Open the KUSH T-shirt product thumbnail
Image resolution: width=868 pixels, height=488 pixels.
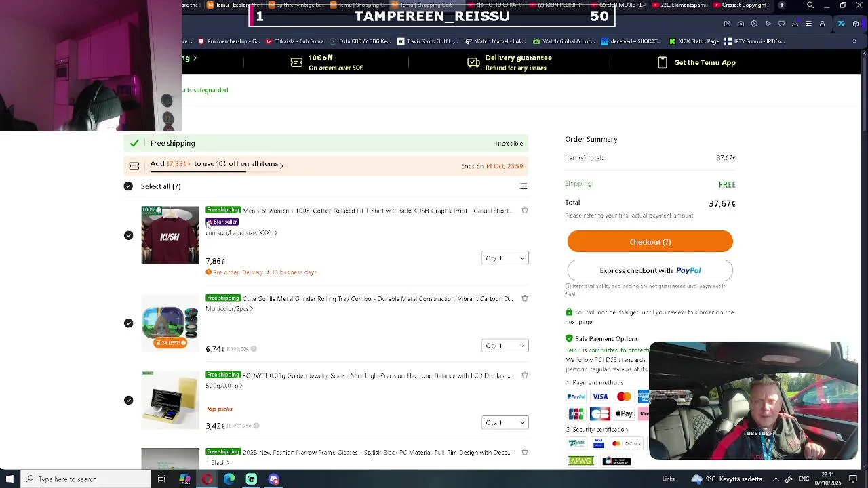tap(170, 235)
